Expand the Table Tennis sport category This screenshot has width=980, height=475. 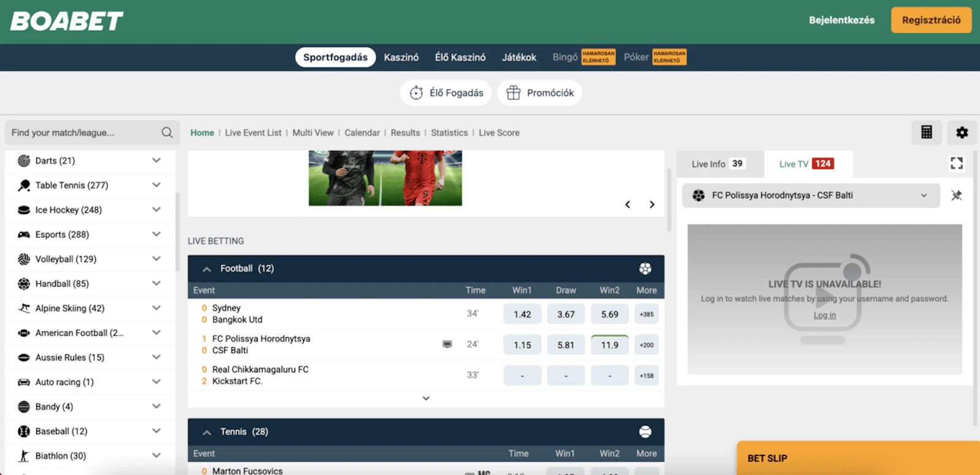156,185
